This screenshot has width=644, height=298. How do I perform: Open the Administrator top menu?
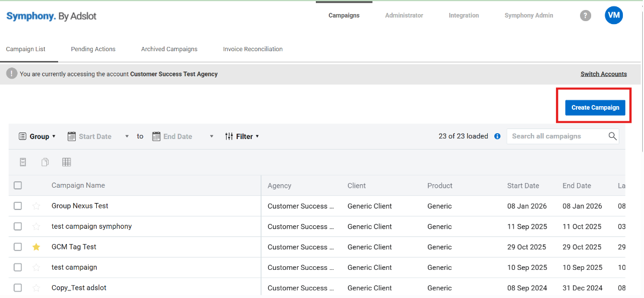[x=404, y=16]
